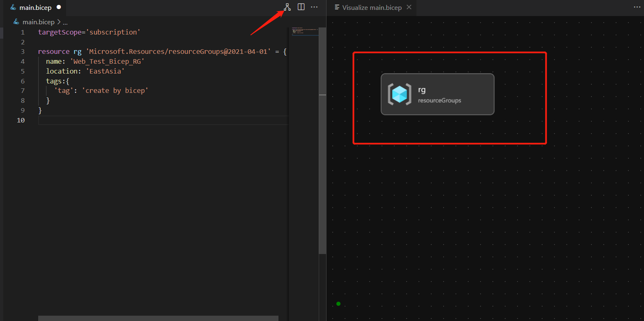This screenshot has height=321, width=644.
Task: Click the horizontal scrollbar under the code
Action: 158,318
